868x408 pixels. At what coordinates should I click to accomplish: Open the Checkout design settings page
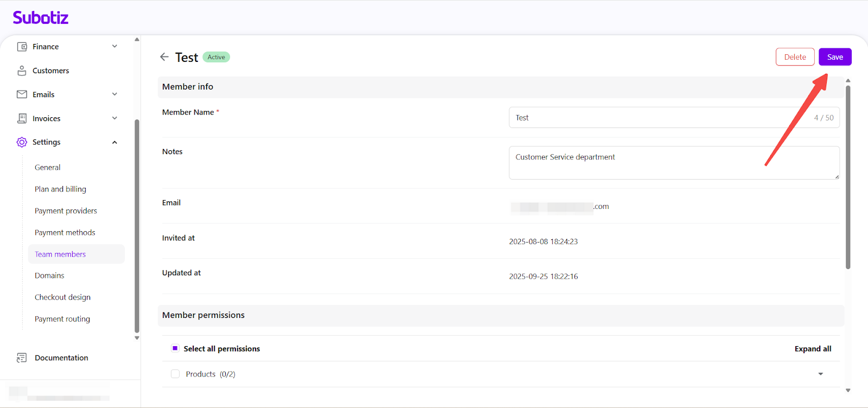pos(62,297)
